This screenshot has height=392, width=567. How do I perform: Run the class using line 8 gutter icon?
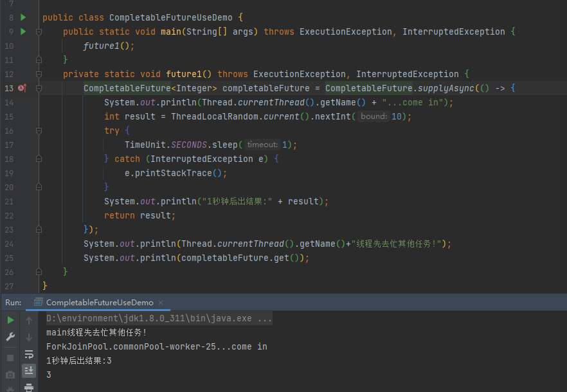(x=23, y=17)
